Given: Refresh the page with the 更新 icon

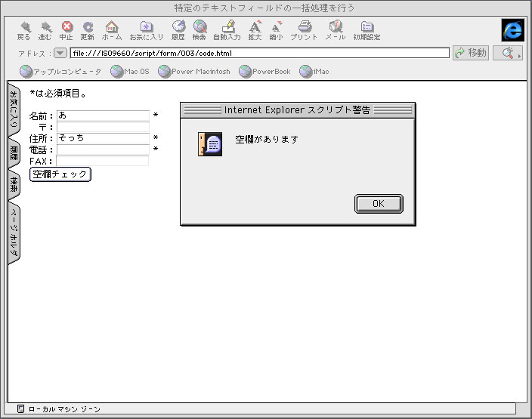Looking at the screenshot, I should click(88, 30).
